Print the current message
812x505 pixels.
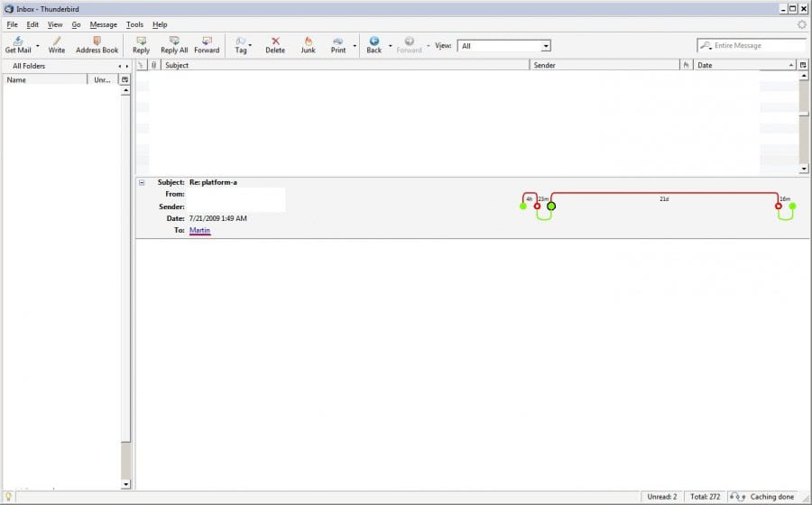point(337,41)
